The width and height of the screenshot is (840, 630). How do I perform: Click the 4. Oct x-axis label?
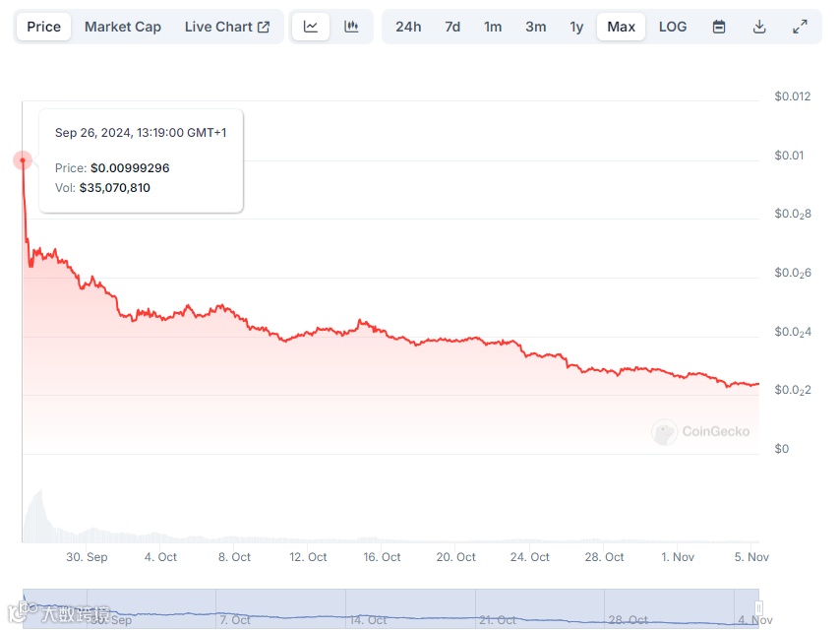point(160,557)
